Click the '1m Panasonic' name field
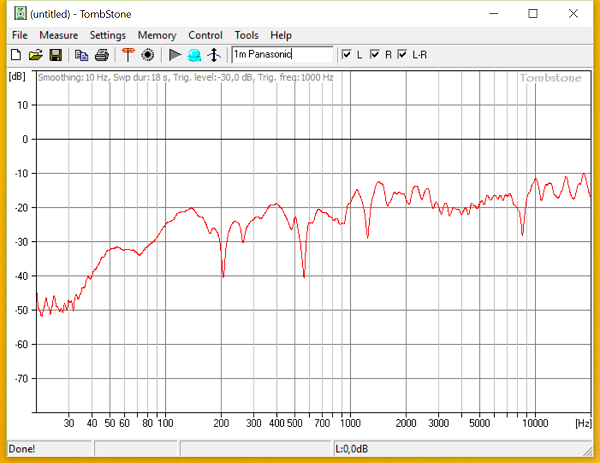The image size is (600, 463). [283, 54]
